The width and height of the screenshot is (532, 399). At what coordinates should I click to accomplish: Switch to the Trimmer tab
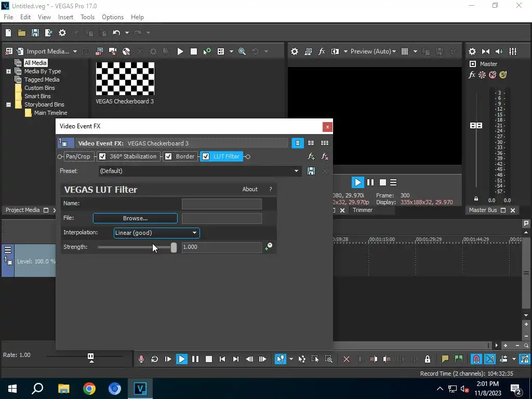tap(362, 210)
